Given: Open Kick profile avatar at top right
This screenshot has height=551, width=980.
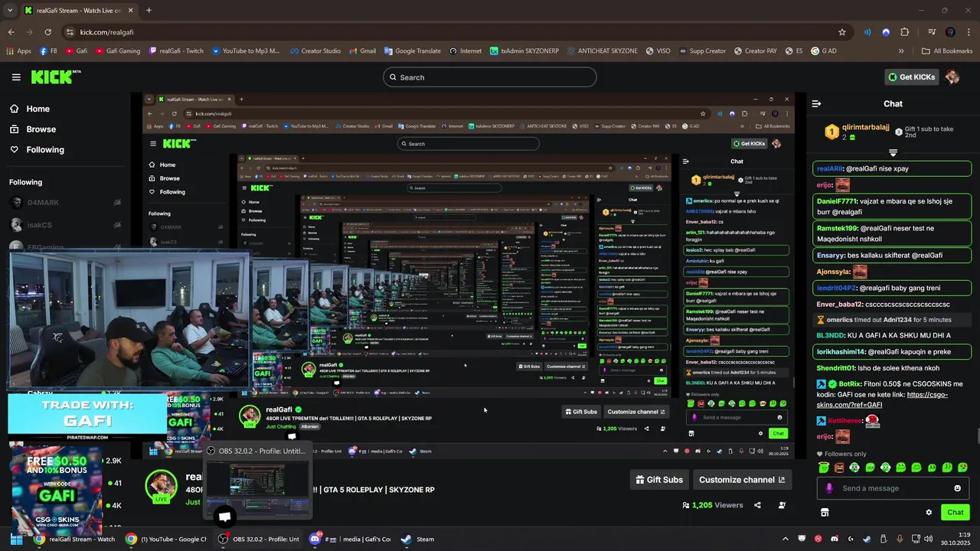Looking at the screenshot, I should [x=952, y=77].
